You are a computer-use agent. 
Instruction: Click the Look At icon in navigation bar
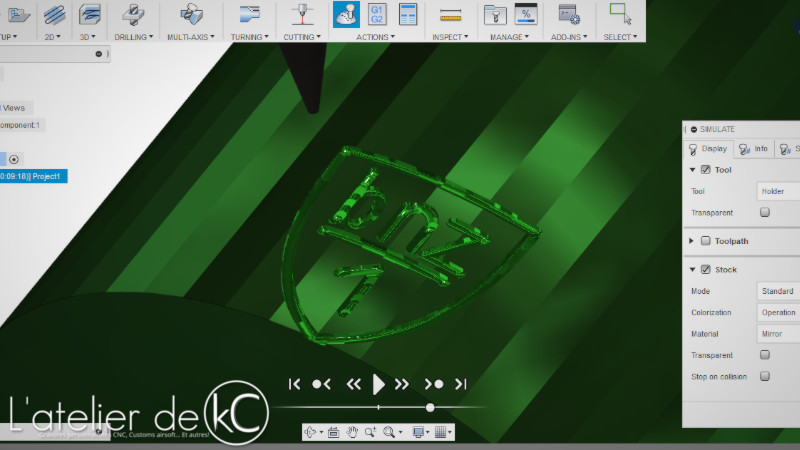point(334,432)
